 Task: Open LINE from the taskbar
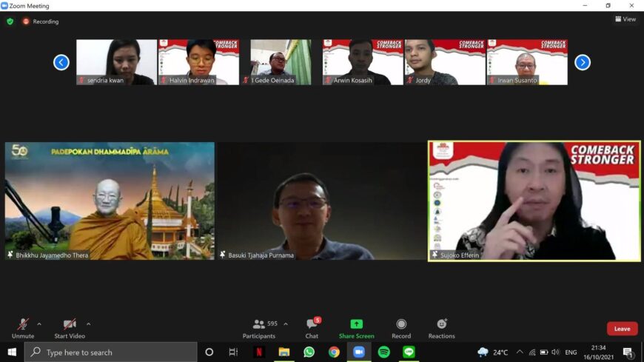point(409,352)
